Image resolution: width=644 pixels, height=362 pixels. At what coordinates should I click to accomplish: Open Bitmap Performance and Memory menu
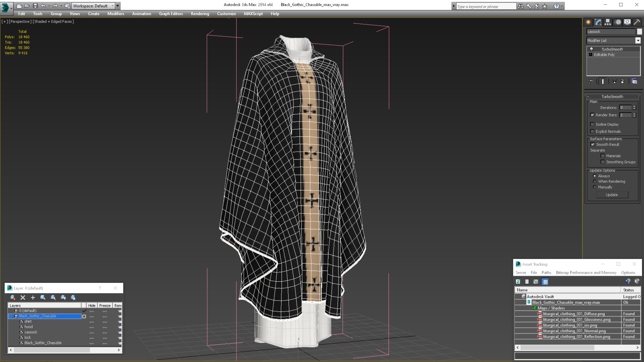click(x=586, y=273)
